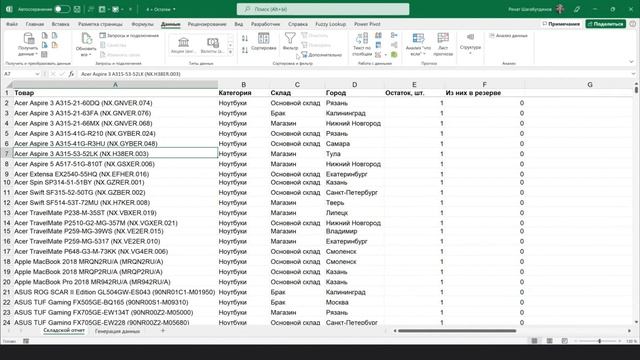Expand the formula bar

pos(633,74)
